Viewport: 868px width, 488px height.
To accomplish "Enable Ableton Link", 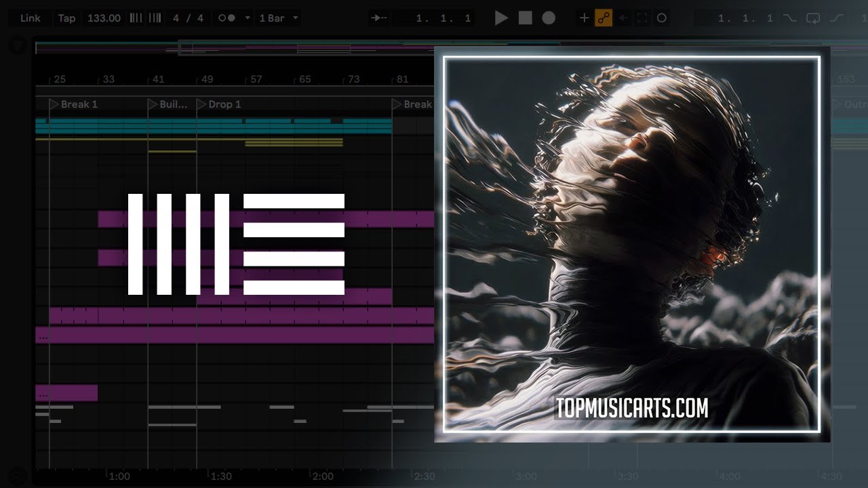I will coord(31,18).
